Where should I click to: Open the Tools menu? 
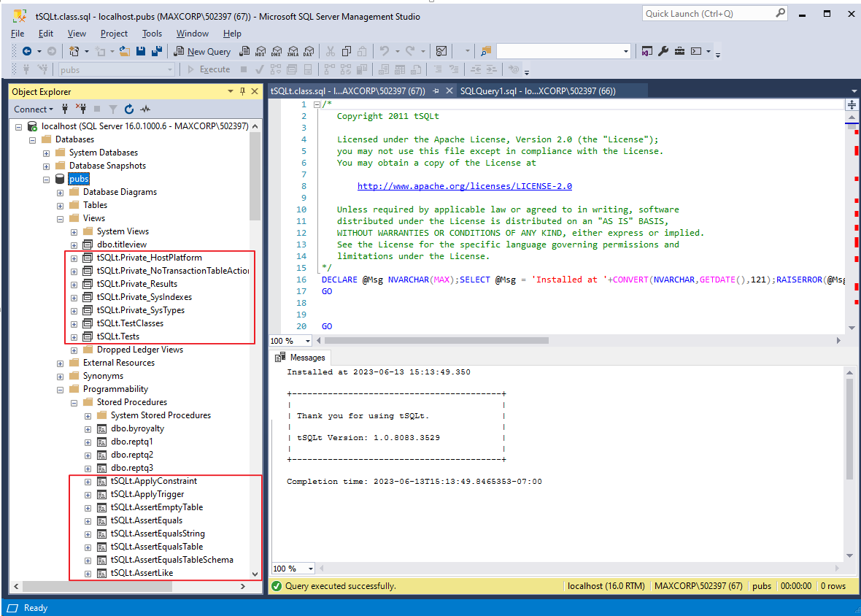tap(152, 33)
